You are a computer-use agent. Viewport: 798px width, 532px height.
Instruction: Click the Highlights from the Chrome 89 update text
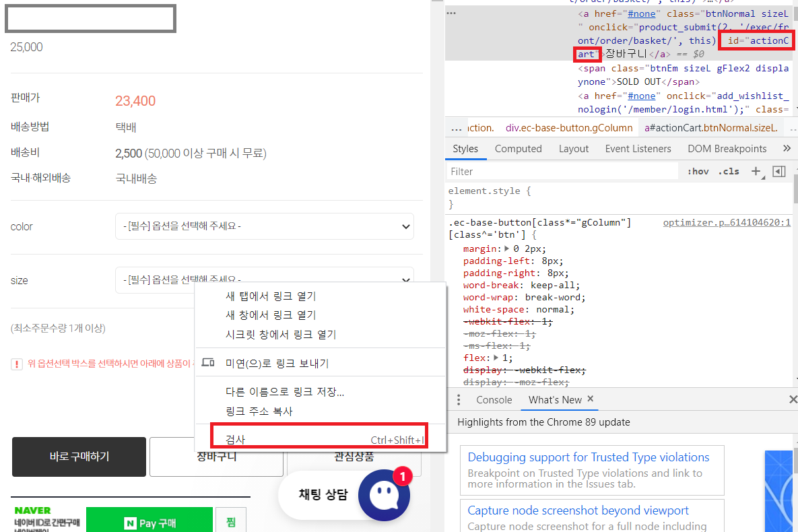point(543,422)
